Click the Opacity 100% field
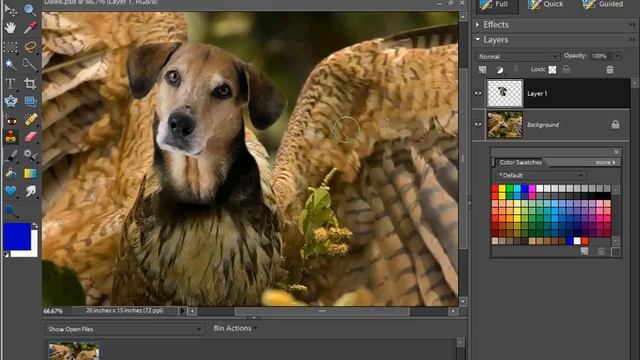Screen dimensions: 640x360 pyautogui.click(x=600, y=56)
